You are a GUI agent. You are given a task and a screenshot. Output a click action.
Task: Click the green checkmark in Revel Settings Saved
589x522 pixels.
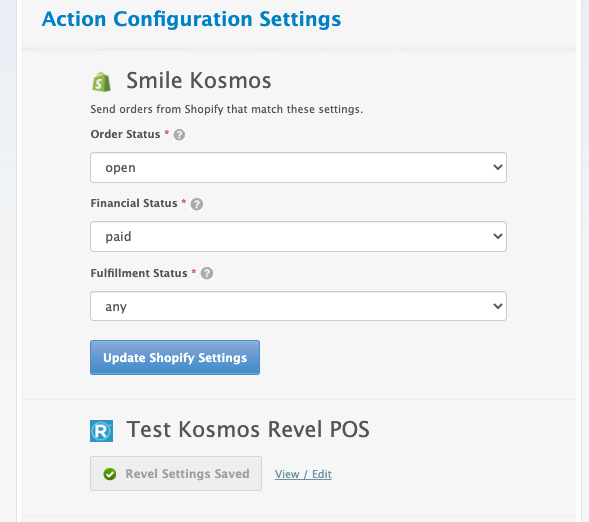coord(110,474)
